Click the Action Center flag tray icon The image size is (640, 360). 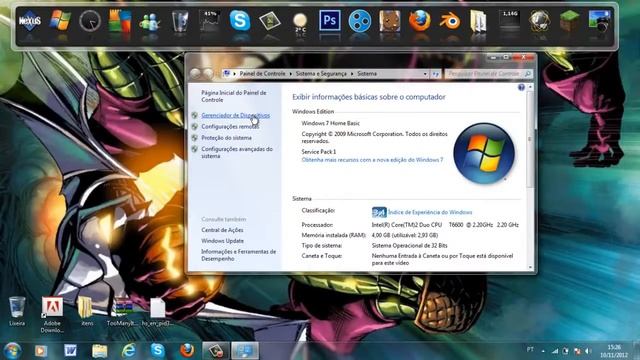[x=577, y=351]
